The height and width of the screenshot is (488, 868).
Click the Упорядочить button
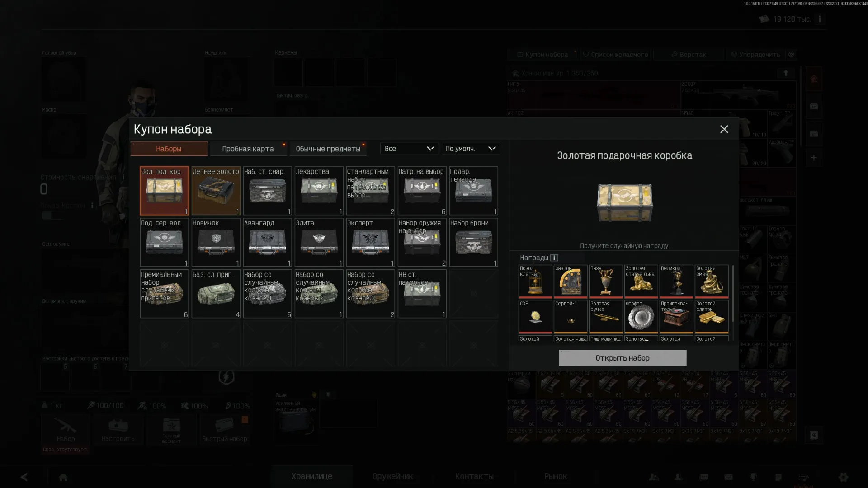pos(755,55)
